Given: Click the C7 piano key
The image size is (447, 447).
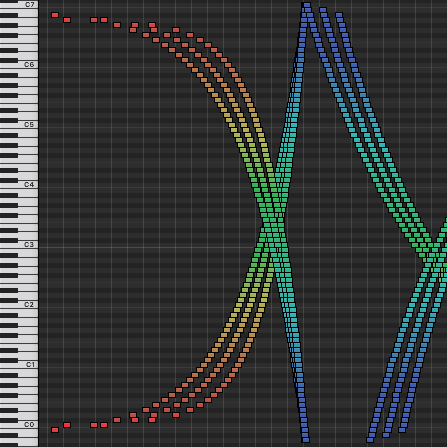Looking at the screenshot, I should click(19, 4).
